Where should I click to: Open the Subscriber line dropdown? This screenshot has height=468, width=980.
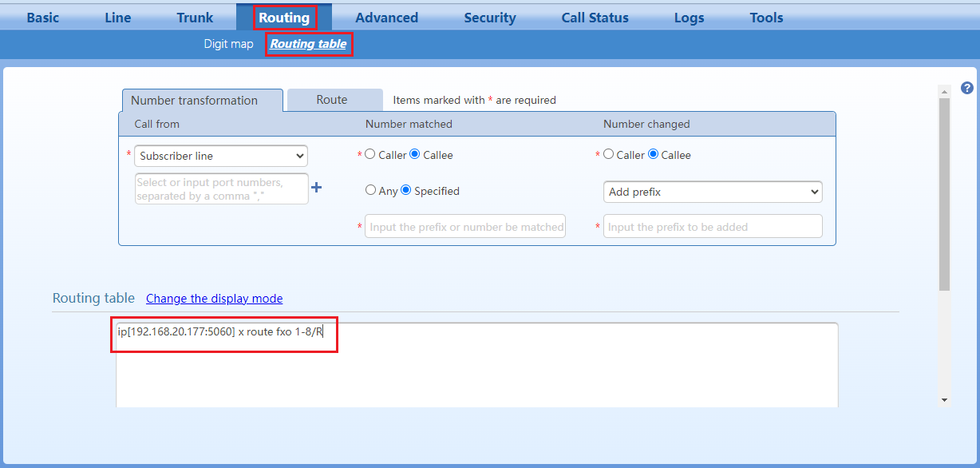point(221,156)
